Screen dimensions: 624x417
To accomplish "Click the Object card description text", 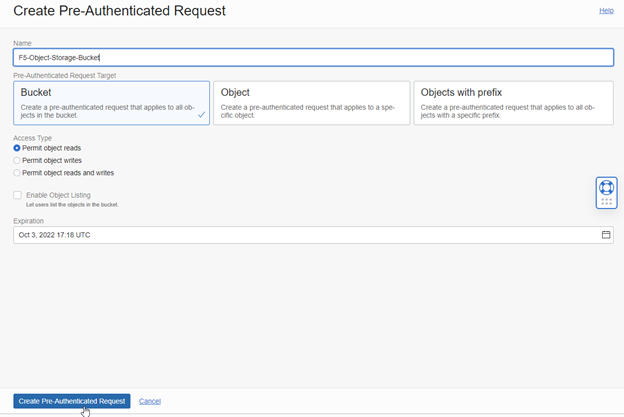I will [x=310, y=111].
